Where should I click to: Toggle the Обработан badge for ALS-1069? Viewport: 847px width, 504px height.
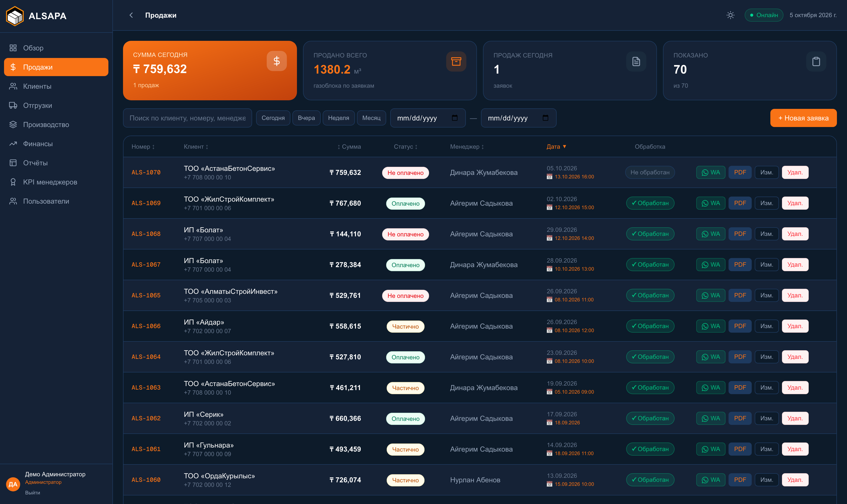point(650,203)
